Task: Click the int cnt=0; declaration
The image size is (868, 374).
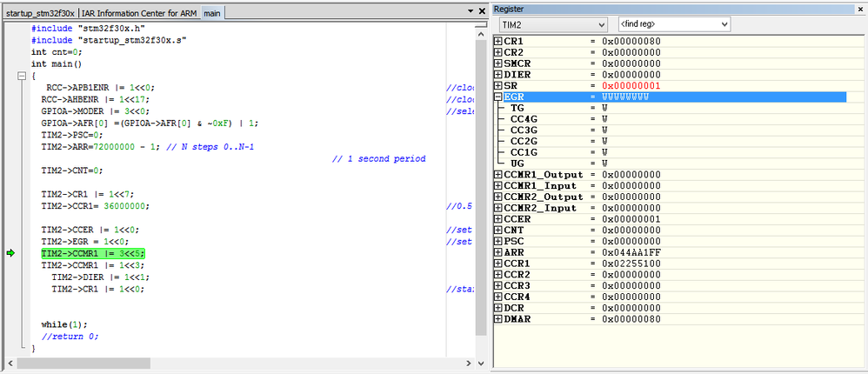Action: coord(57,52)
